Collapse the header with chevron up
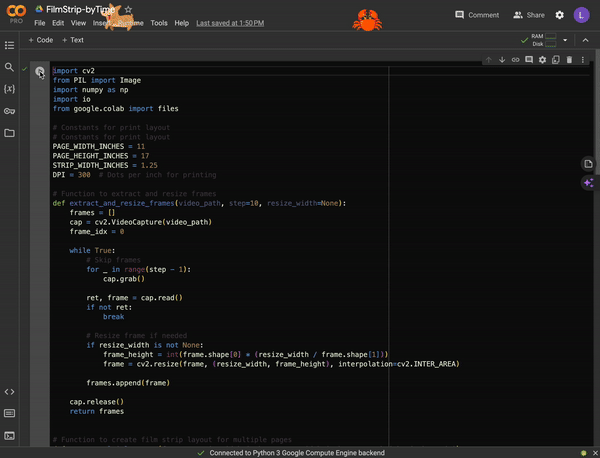The width and height of the screenshot is (600, 458). tap(586, 40)
